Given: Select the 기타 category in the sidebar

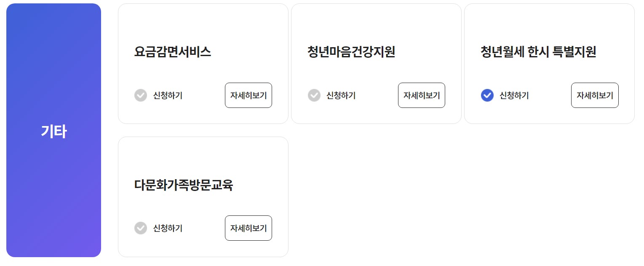Looking at the screenshot, I should 53,131.
